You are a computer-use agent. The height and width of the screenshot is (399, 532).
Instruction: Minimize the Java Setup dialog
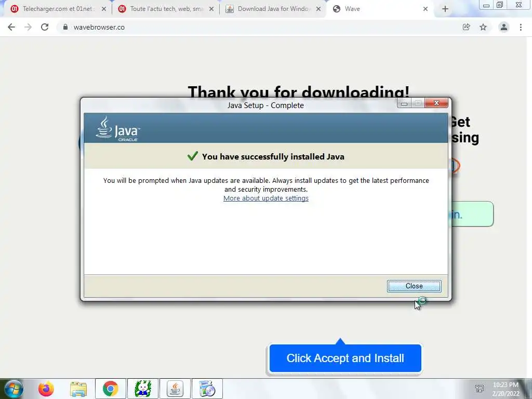pos(404,103)
